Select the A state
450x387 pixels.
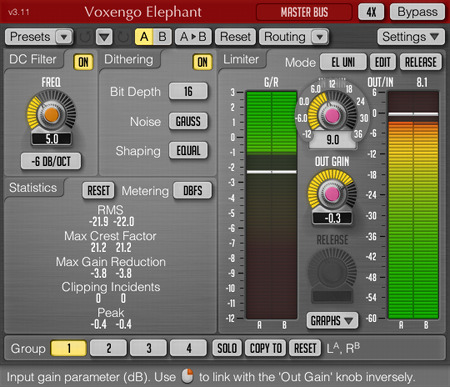point(144,37)
